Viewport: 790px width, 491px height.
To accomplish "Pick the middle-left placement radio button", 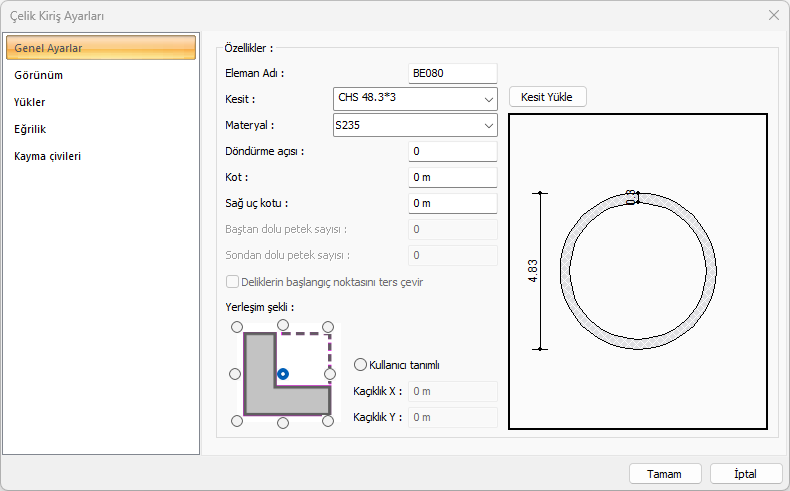I will click(236, 374).
